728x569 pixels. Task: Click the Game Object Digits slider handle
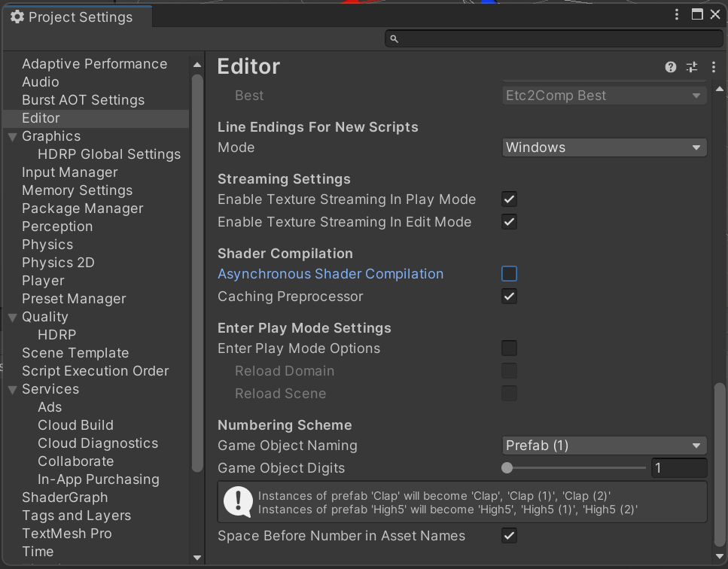pyautogui.click(x=507, y=468)
